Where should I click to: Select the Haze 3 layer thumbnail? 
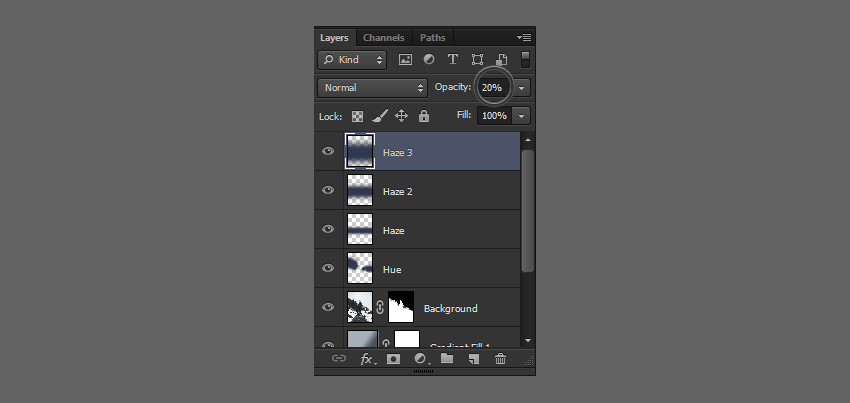(360, 151)
